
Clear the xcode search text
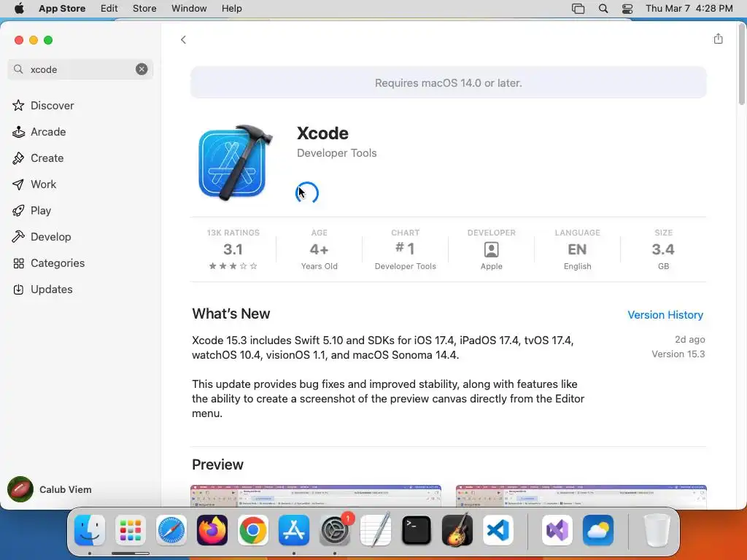tap(142, 69)
